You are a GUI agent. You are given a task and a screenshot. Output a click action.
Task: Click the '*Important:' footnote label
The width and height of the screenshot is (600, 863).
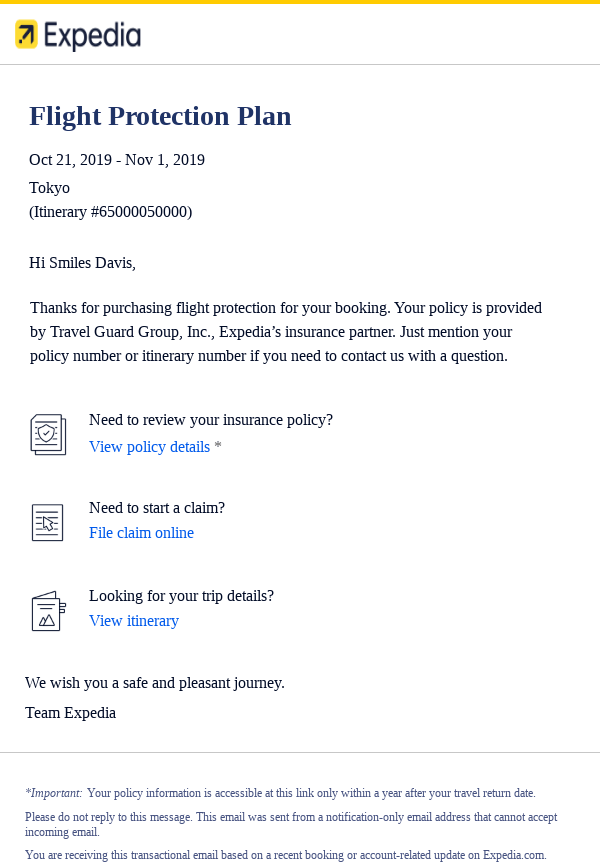coord(54,793)
